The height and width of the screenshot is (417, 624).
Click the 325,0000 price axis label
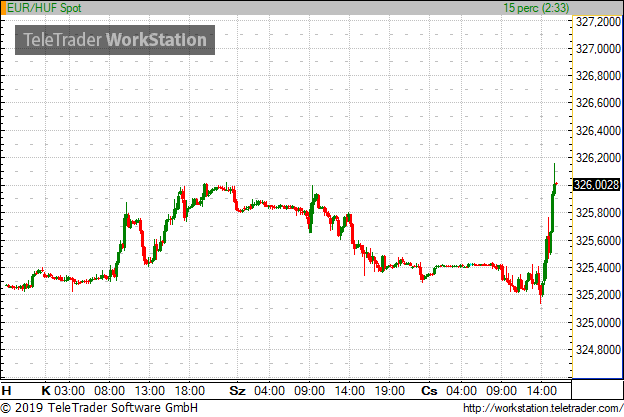[x=598, y=322]
